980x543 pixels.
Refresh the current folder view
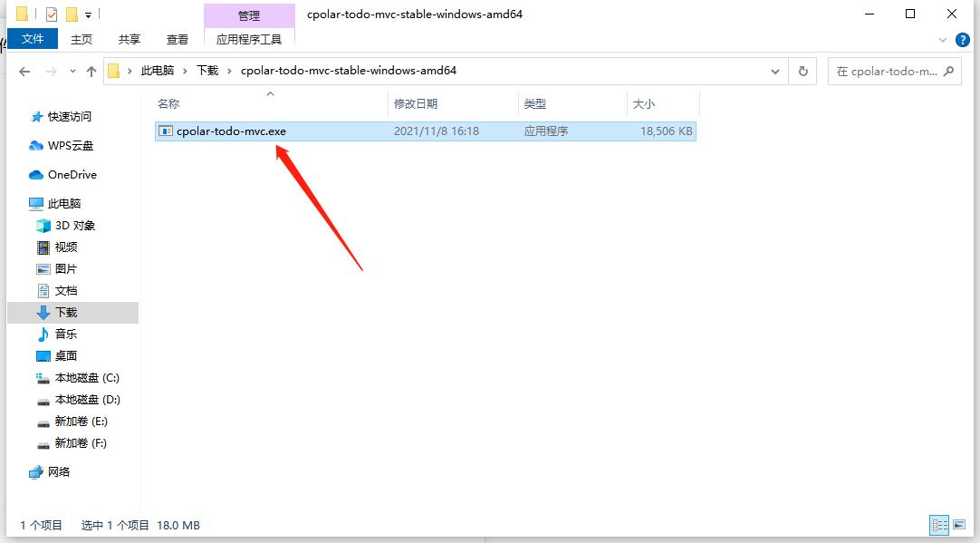803,72
